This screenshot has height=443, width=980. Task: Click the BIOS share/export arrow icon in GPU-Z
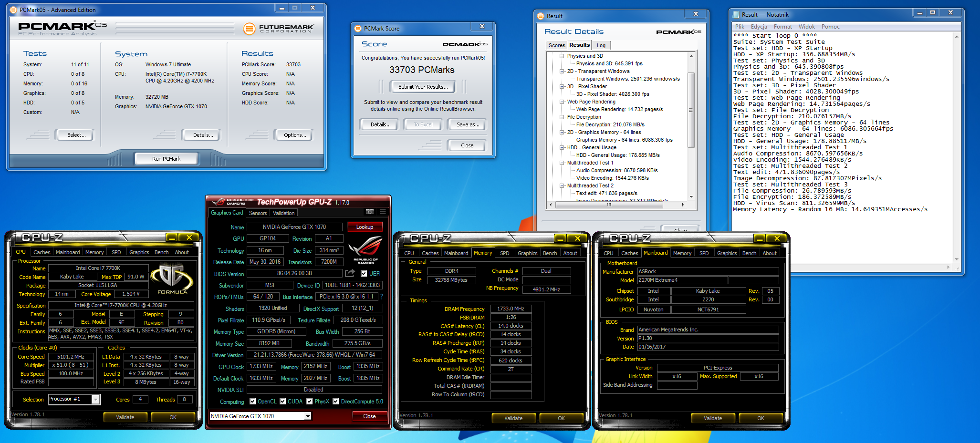pos(350,273)
